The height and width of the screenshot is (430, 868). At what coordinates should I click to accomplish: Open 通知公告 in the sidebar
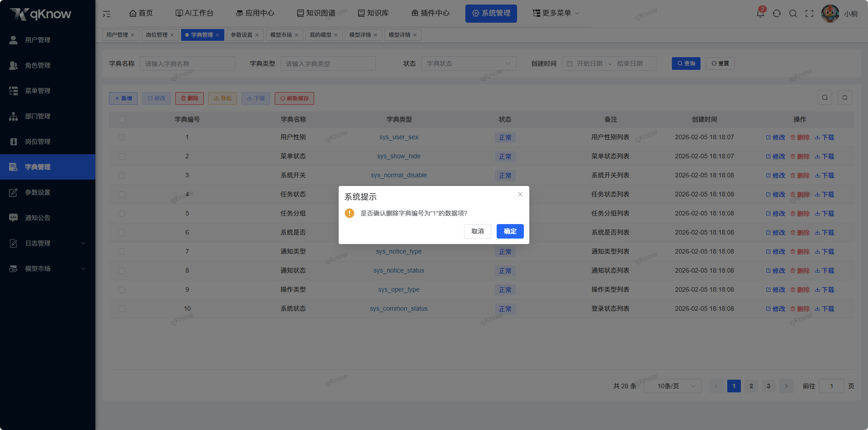tap(48, 218)
